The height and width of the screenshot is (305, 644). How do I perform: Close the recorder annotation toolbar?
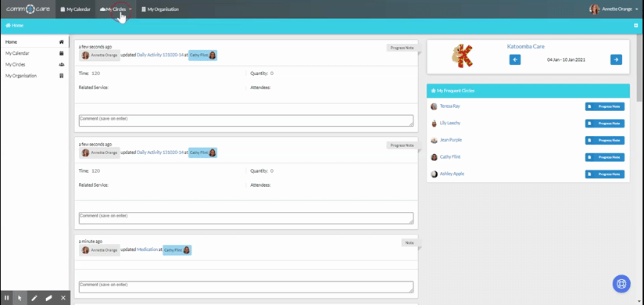[63, 298]
